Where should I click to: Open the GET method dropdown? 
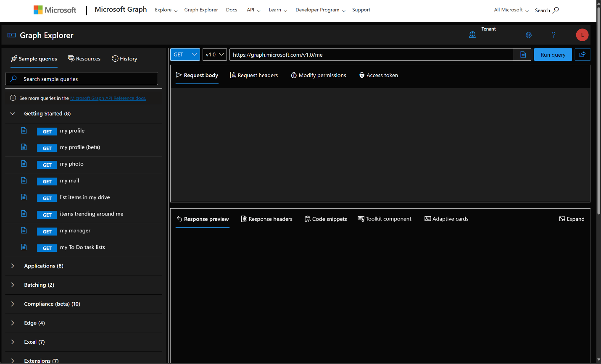pos(185,55)
